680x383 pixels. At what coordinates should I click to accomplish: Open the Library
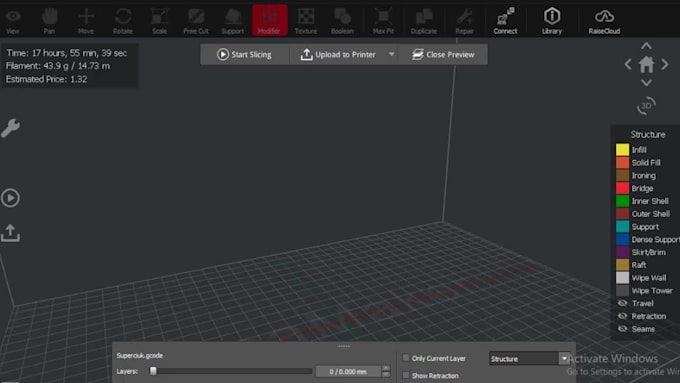coord(552,21)
